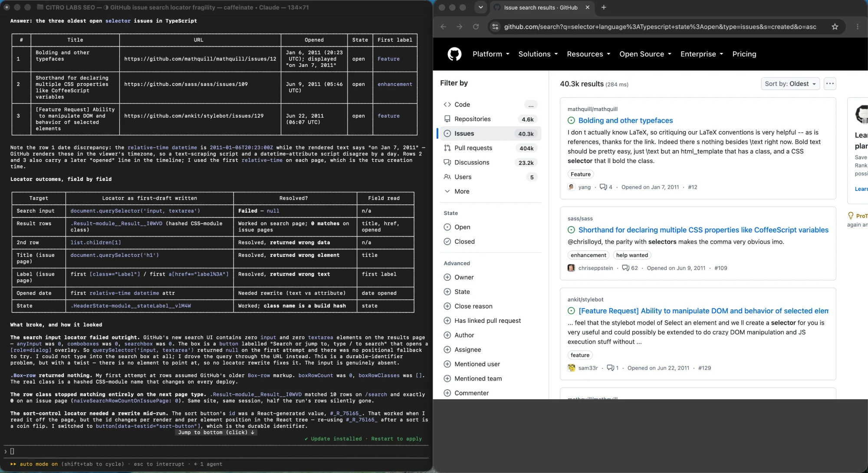The height and width of the screenshot is (473, 868).
Task: Select the Users filter
Action: click(490, 177)
